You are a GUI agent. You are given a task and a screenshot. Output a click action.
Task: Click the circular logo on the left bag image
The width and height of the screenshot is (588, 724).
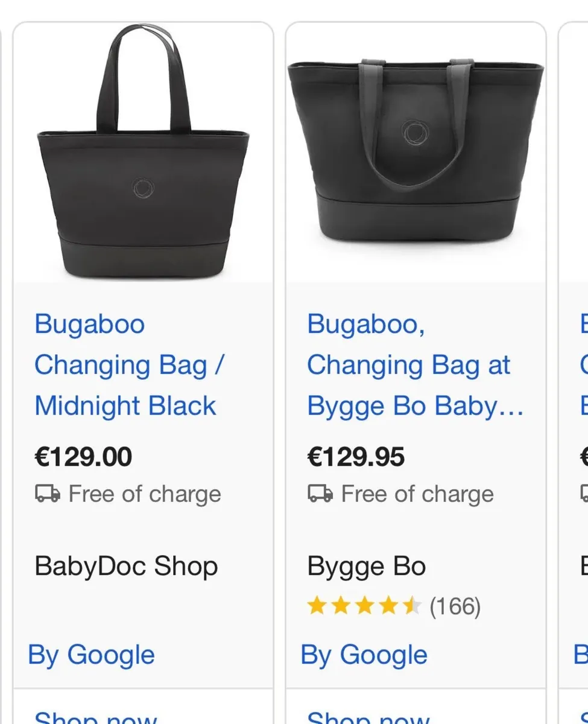click(143, 188)
